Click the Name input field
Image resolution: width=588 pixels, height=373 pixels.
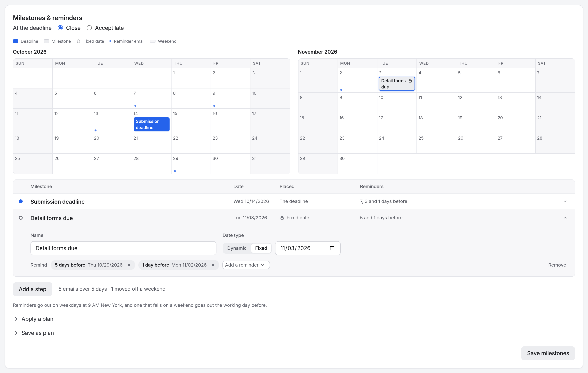point(123,248)
